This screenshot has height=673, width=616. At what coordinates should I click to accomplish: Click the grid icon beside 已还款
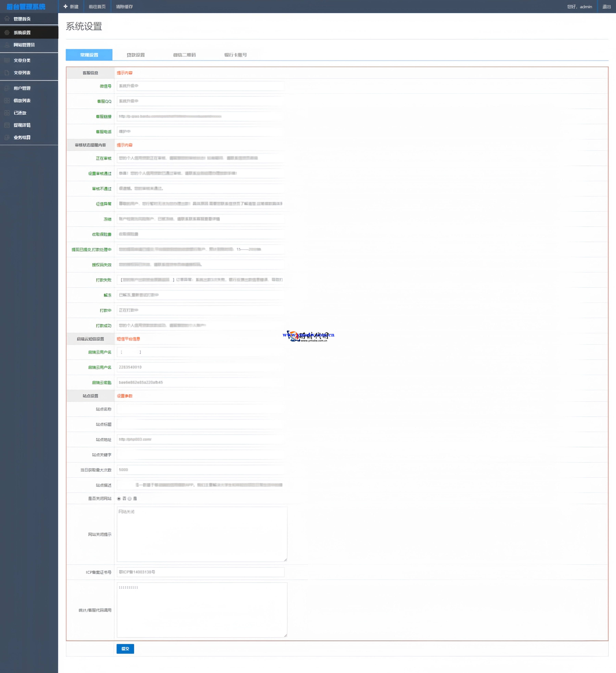pyautogui.click(x=7, y=113)
